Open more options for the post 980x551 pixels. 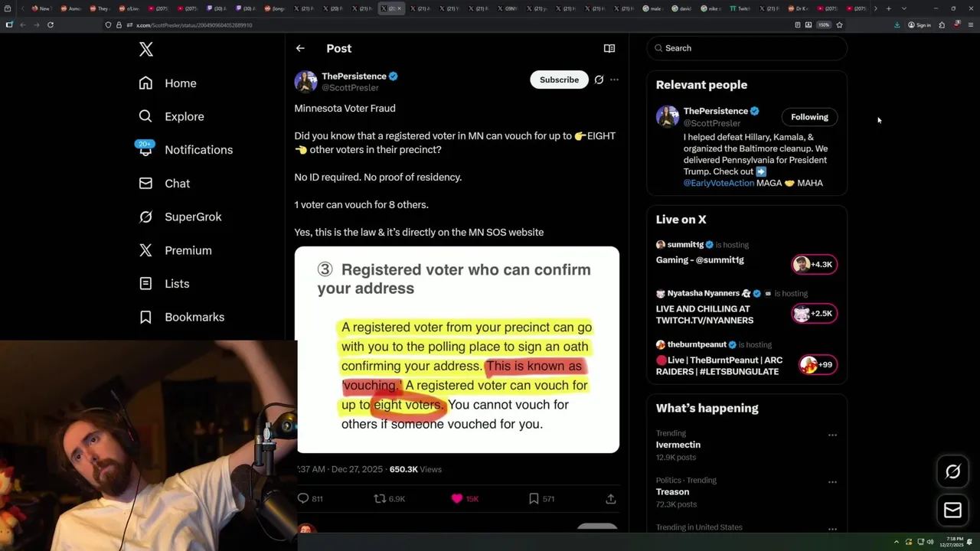614,80
